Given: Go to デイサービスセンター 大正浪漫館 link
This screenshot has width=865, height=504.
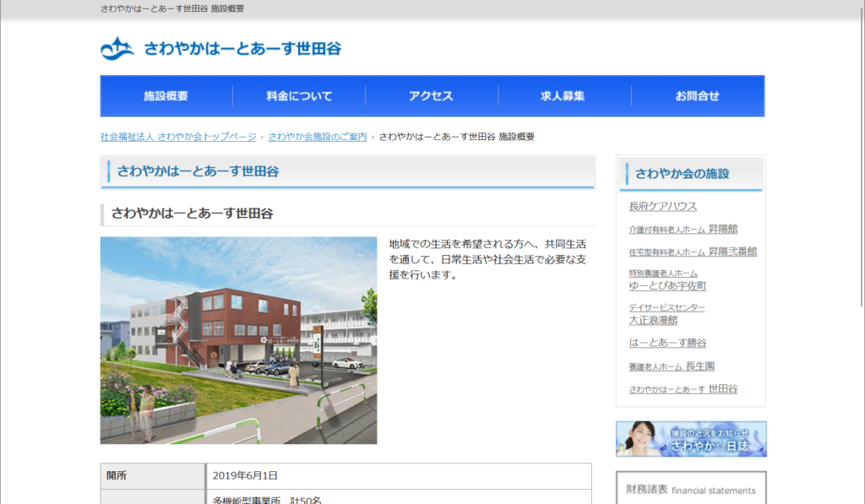Looking at the screenshot, I should (x=667, y=314).
